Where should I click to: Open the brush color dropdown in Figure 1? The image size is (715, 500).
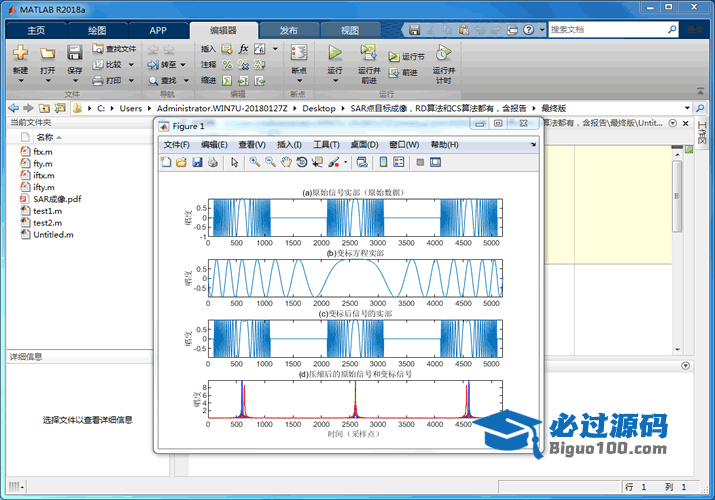346,162
